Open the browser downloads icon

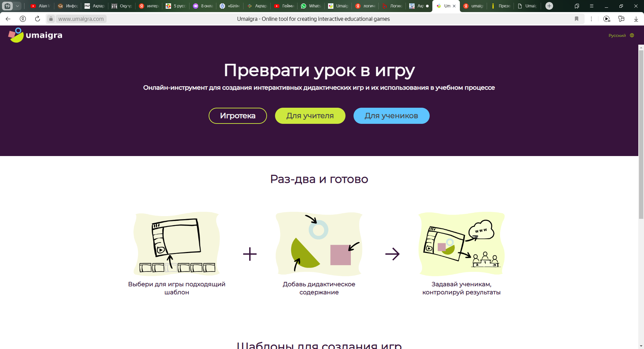(x=636, y=19)
